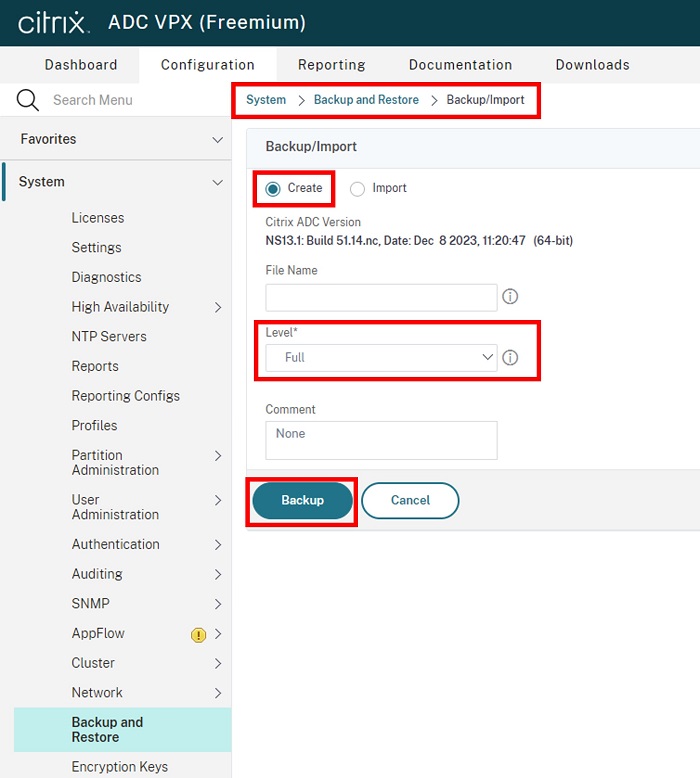Image resolution: width=700 pixels, height=778 pixels.
Task: Expand Authentication submenu arrow
Action: pos(218,545)
